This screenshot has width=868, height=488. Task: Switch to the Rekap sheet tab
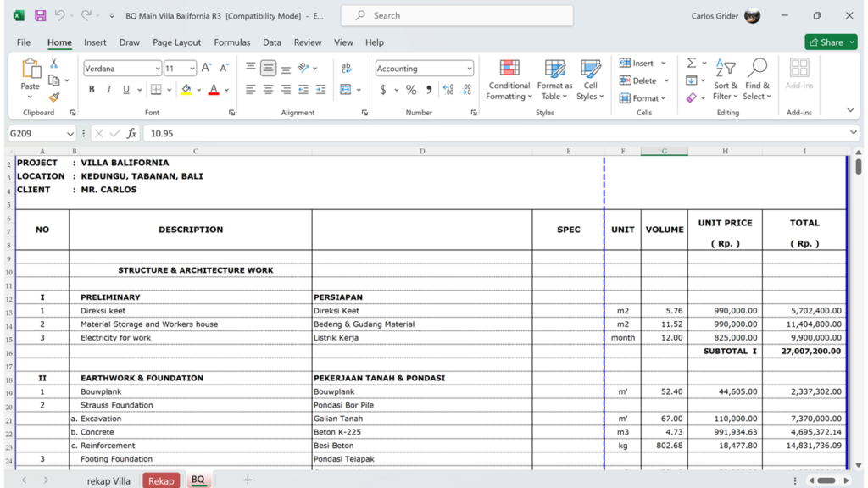coord(161,480)
